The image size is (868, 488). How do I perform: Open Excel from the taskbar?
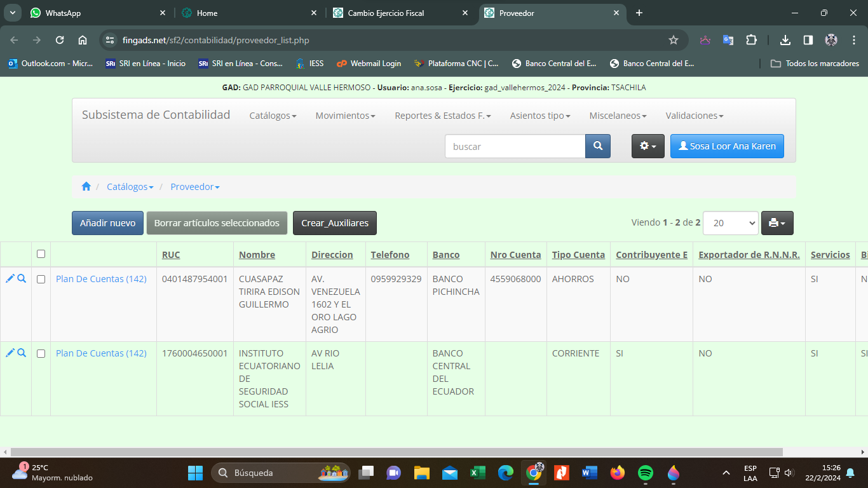click(x=477, y=473)
